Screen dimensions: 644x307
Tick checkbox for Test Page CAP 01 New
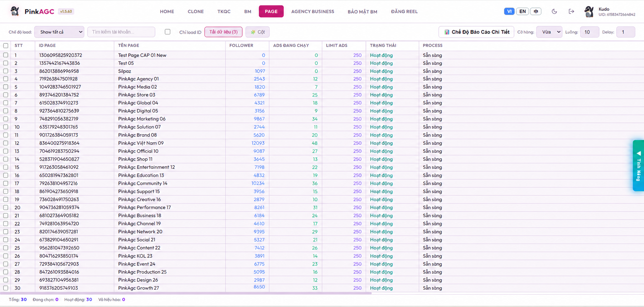point(6,55)
